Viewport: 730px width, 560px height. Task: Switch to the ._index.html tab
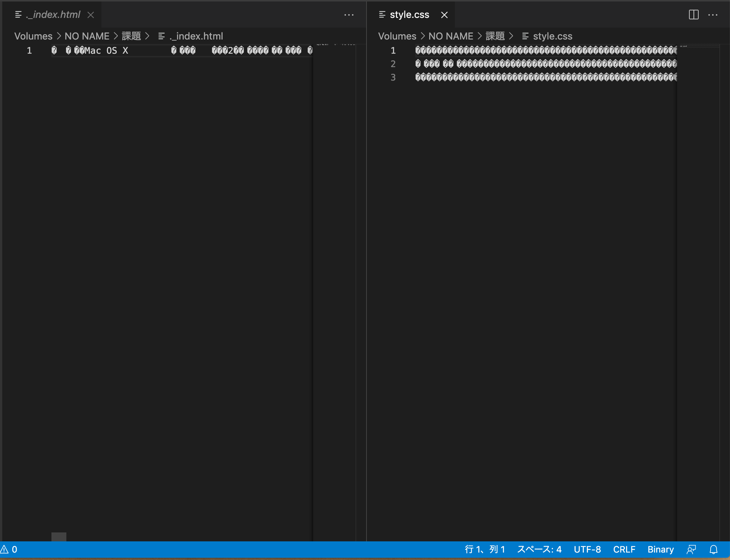pos(53,15)
